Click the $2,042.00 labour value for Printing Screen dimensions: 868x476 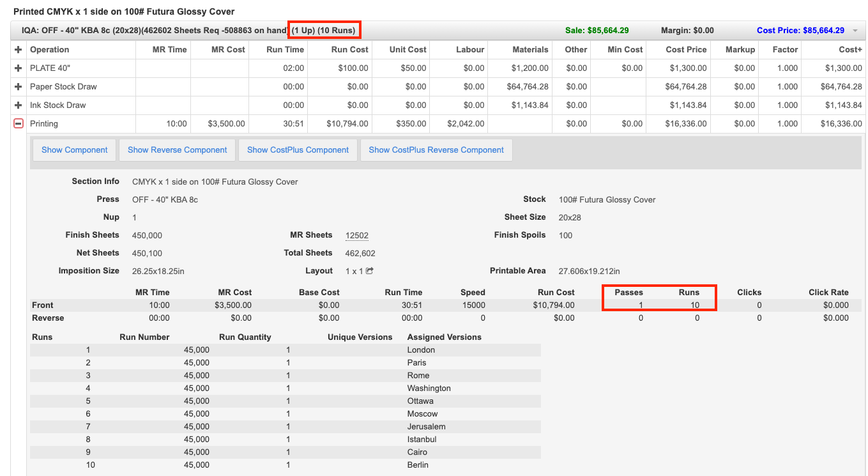point(466,124)
